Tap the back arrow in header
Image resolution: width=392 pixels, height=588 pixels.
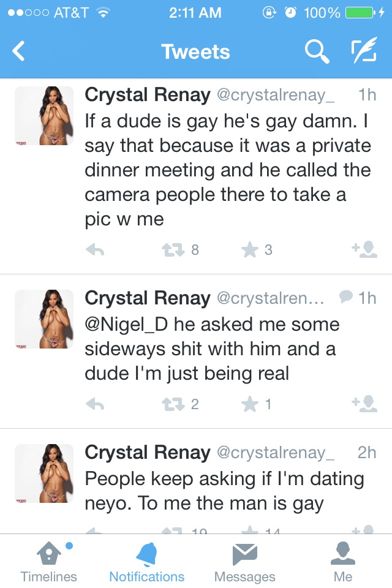click(x=19, y=51)
